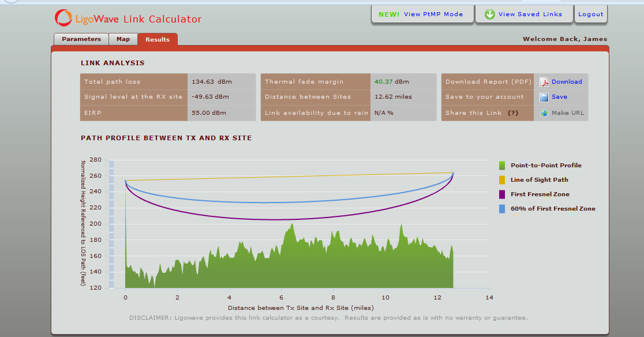Click the purple First Fresnel Zone swatch

502,194
